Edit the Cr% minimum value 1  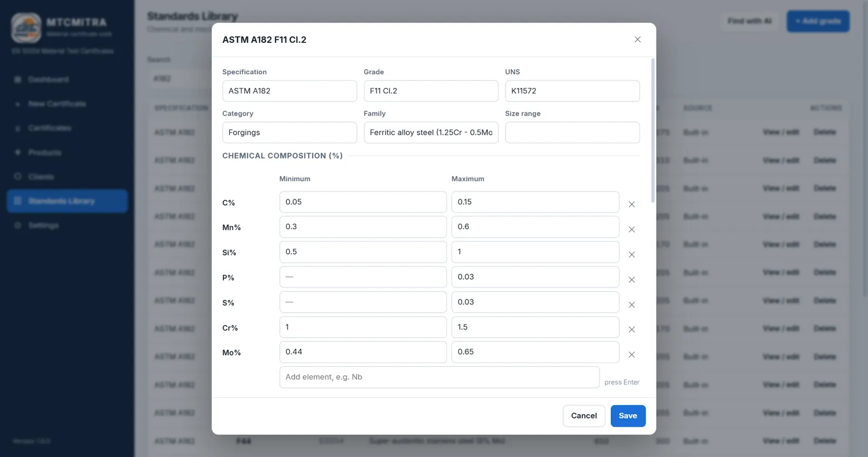coord(363,327)
